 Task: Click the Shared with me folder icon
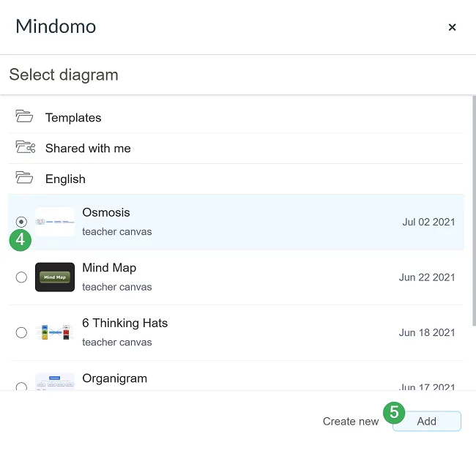[x=26, y=147]
